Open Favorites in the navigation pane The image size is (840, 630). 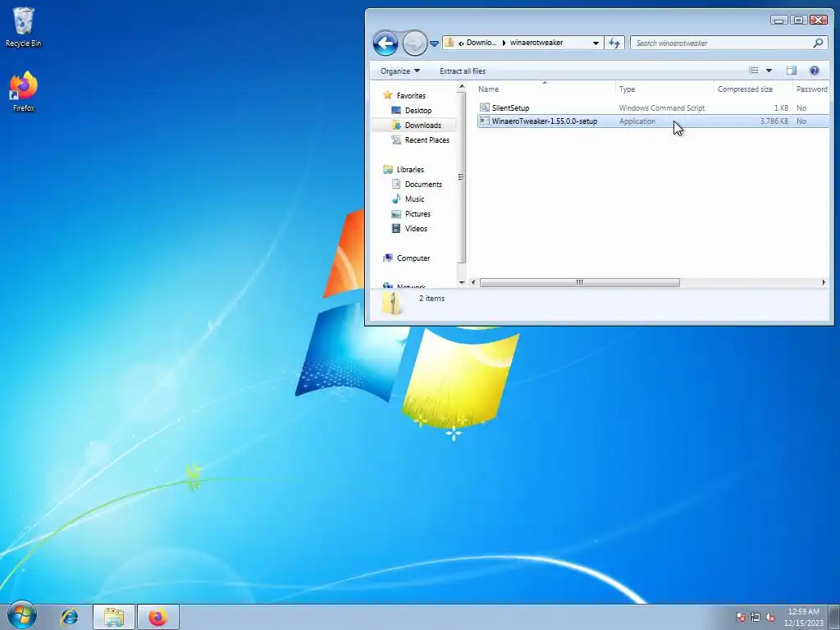coord(411,95)
